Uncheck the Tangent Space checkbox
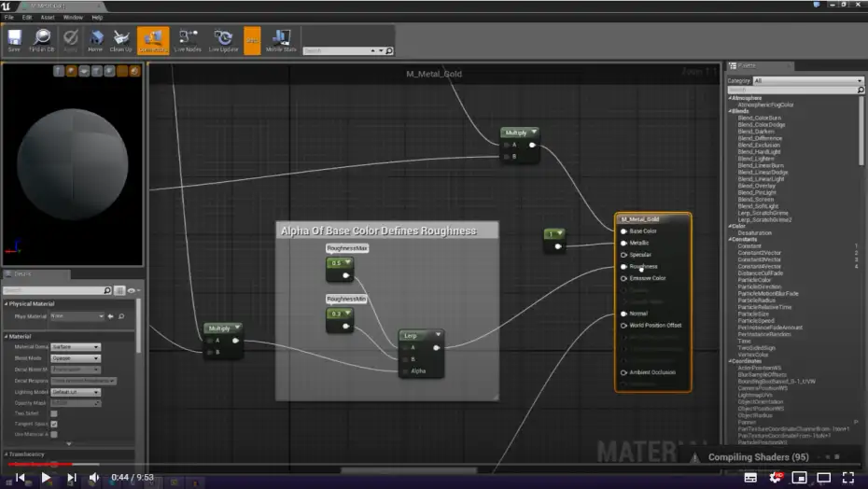 pos(54,425)
